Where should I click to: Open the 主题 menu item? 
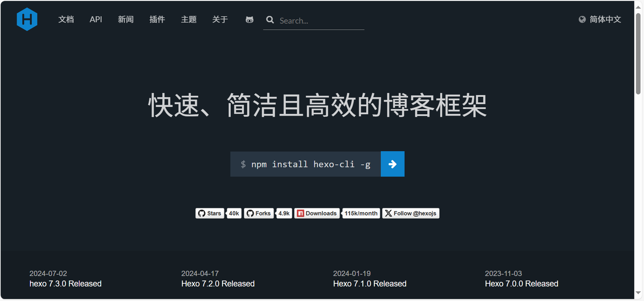click(189, 20)
